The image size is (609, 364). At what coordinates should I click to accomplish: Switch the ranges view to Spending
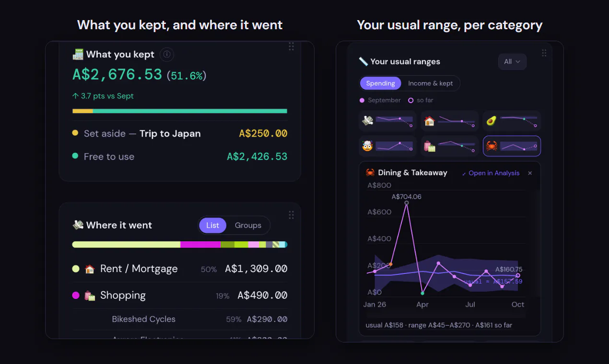380,83
